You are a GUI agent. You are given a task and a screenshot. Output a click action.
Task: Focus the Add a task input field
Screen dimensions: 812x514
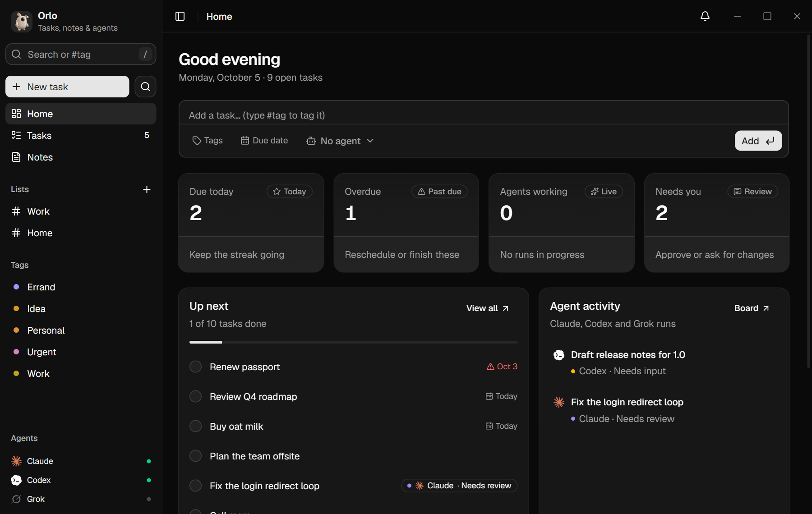click(x=484, y=115)
